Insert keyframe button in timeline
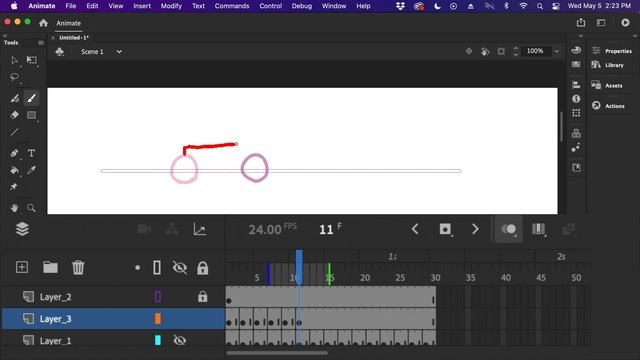This screenshot has width=640, height=360. click(445, 229)
